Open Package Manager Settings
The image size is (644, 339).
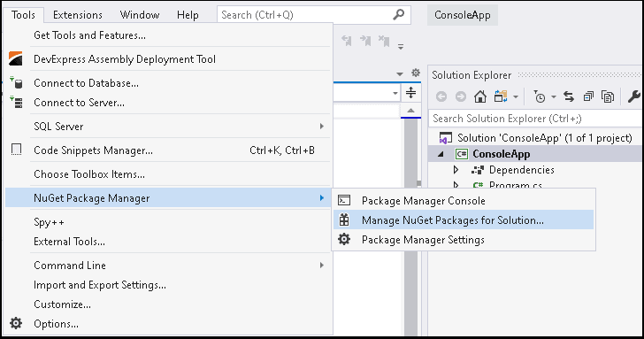pyautogui.click(x=464, y=240)
